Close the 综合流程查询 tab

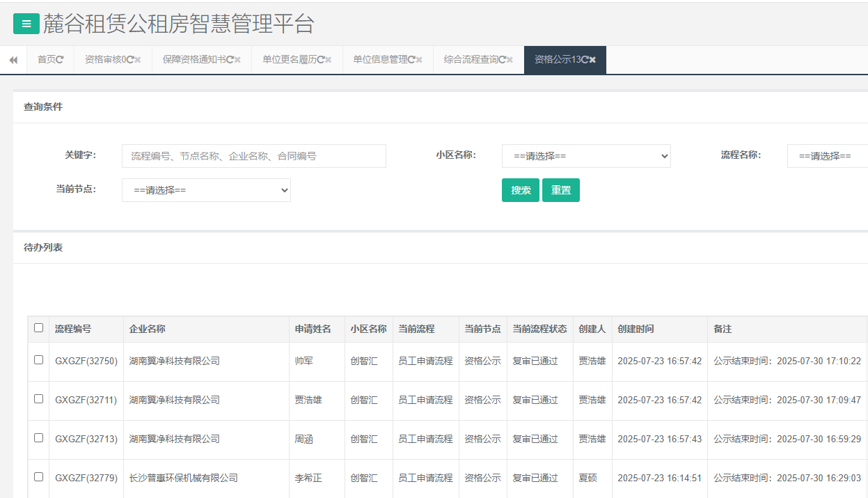510,60
